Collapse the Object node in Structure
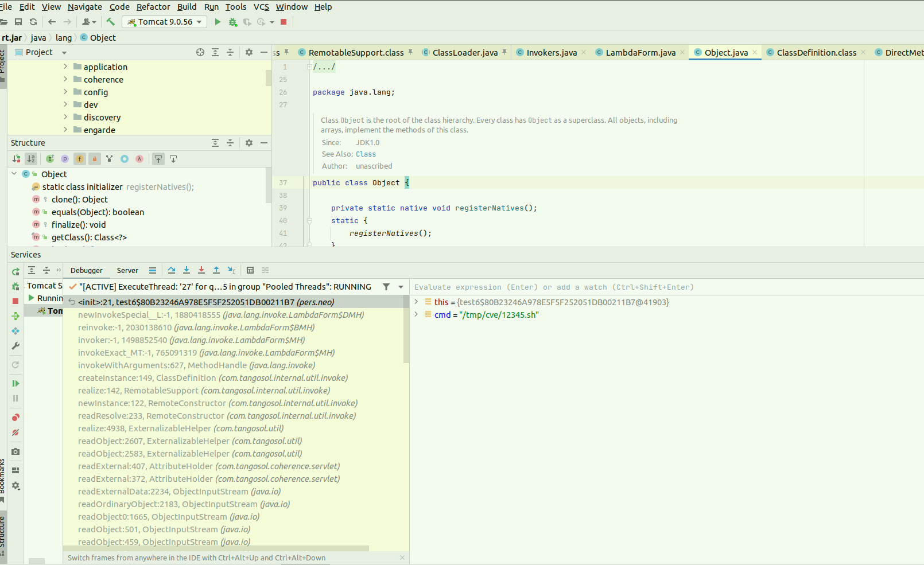 (14, 174)
